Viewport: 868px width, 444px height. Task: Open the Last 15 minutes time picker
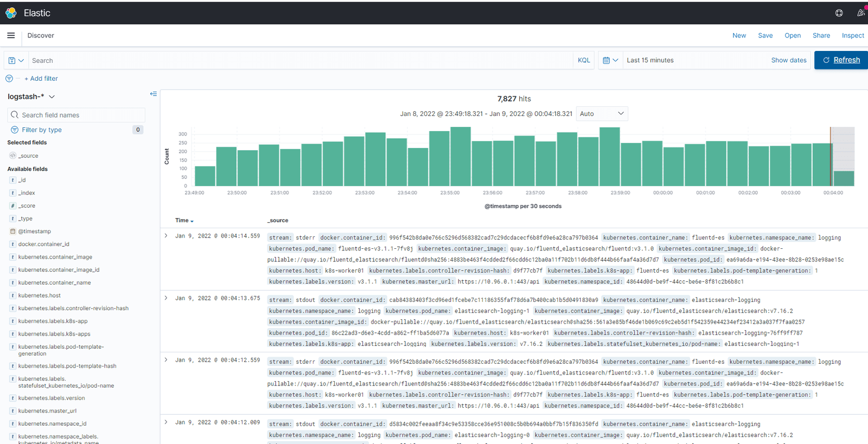(650, 60)
